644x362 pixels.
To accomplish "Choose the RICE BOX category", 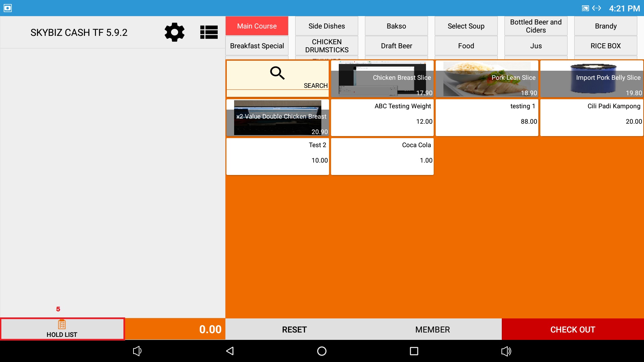I will point(605,46).
